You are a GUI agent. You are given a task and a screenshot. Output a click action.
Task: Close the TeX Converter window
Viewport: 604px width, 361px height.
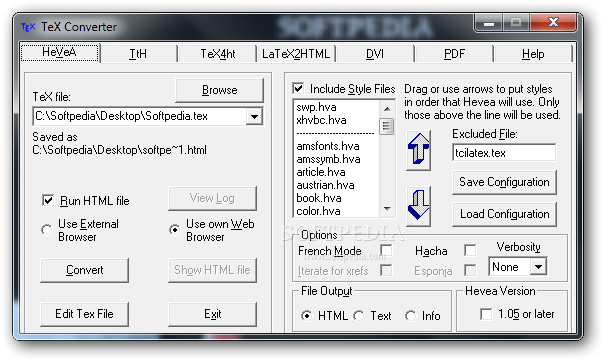coord(553,22)
